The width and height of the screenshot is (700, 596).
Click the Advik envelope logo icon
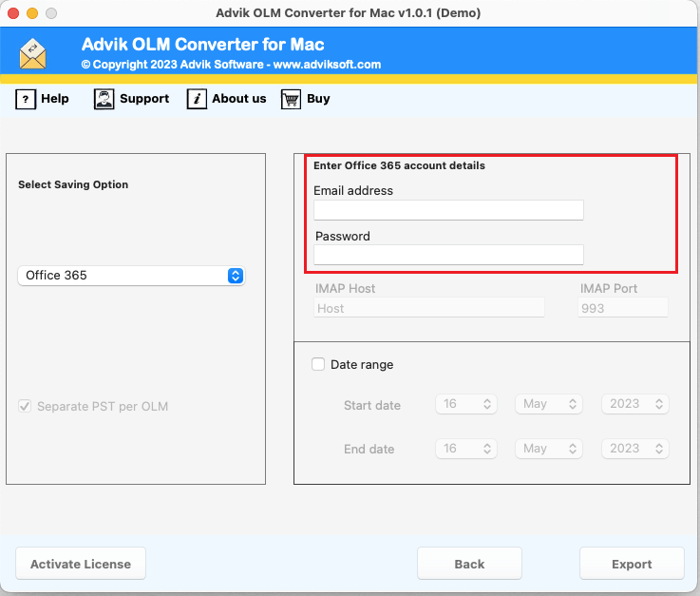[x=32, y=54]
